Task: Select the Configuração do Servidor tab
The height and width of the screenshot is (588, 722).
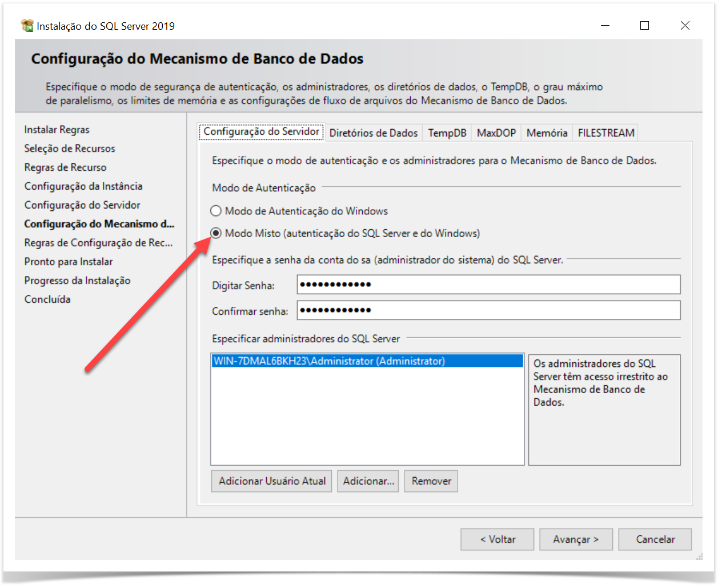Action: coord(261,131)
